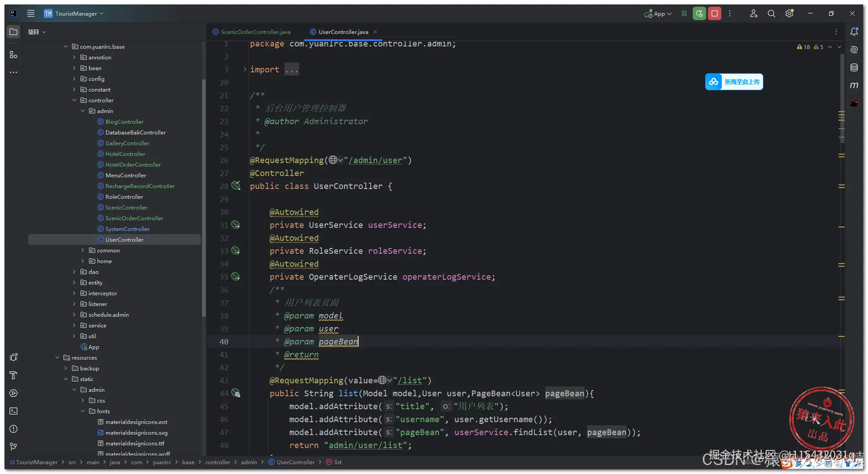
Task: Open the Debug tool window
Action: [13, 357]
